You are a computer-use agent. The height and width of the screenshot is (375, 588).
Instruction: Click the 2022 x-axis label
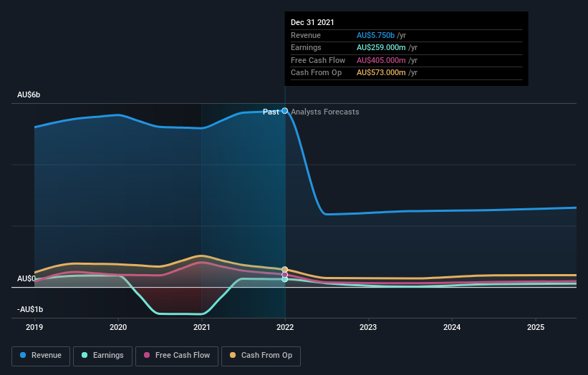click(285, 327)
